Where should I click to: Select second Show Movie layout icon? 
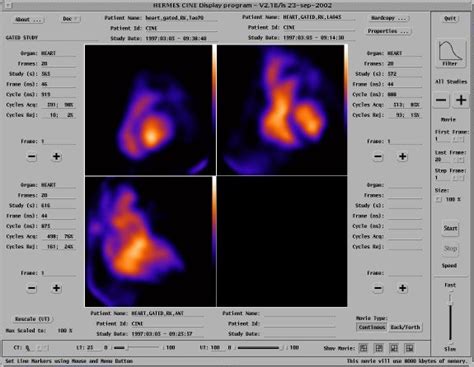pyautogui.click(x=379, y=348)
